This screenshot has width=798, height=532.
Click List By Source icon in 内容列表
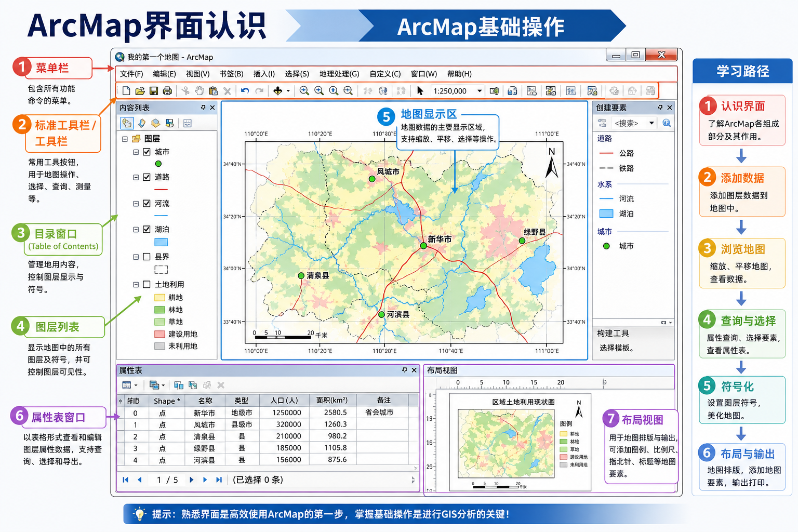(x=141, y=123)
